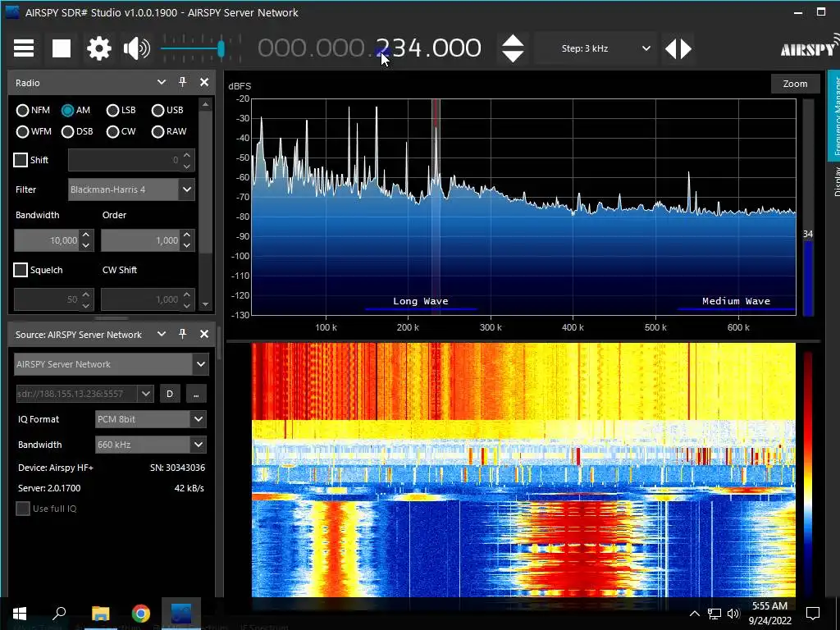The width and height of the screenshot is (840, 630).
Task: Select USB demodulation mode
Action: 167,111
